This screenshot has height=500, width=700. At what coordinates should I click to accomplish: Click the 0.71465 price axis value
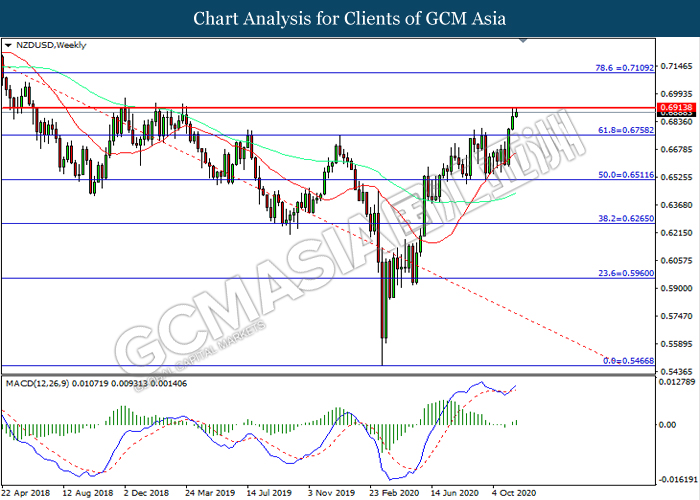[677, 66]
